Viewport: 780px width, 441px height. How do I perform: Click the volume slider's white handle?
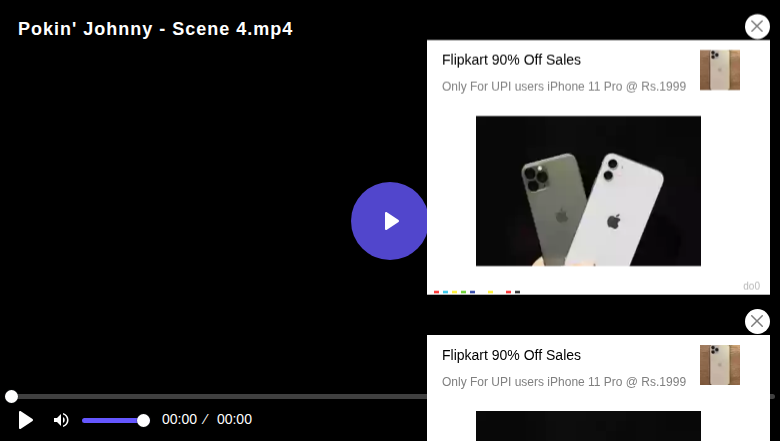pos(143,420)
